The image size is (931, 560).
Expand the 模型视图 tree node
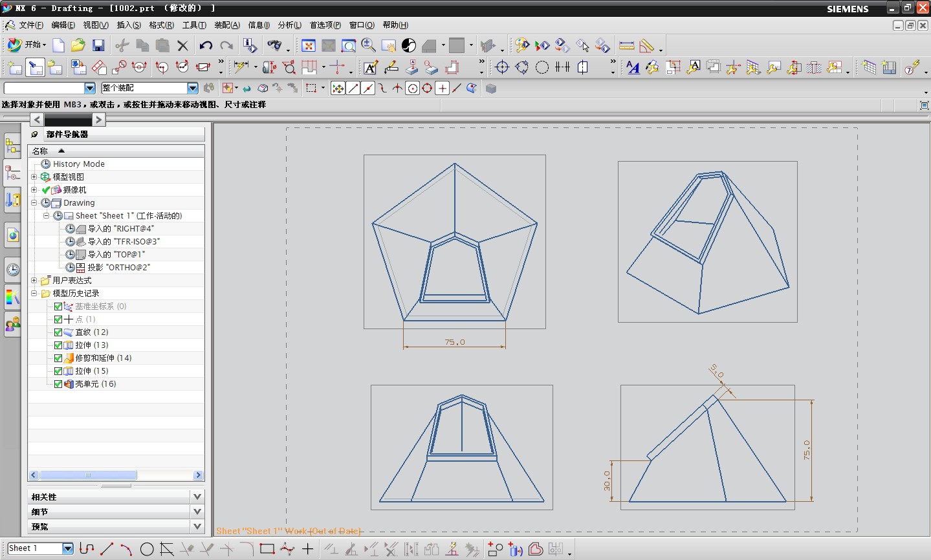coord(34,177)
